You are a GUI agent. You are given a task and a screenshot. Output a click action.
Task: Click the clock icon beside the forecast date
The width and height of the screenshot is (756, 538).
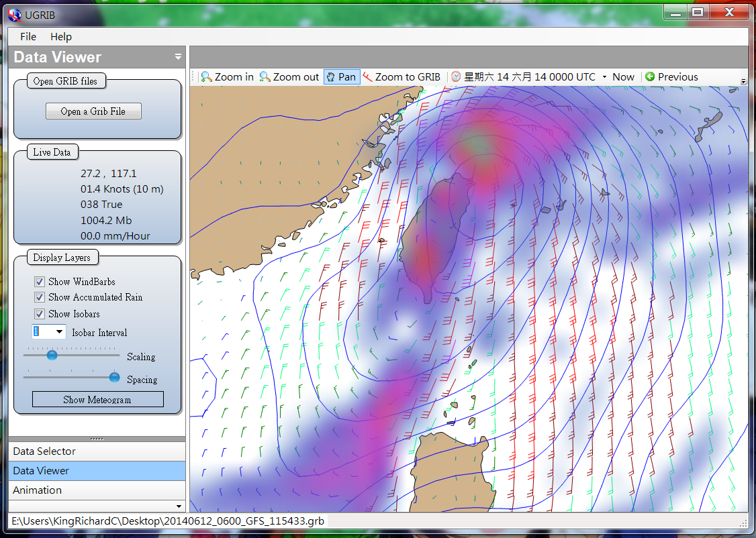click(x=456, y=77)
